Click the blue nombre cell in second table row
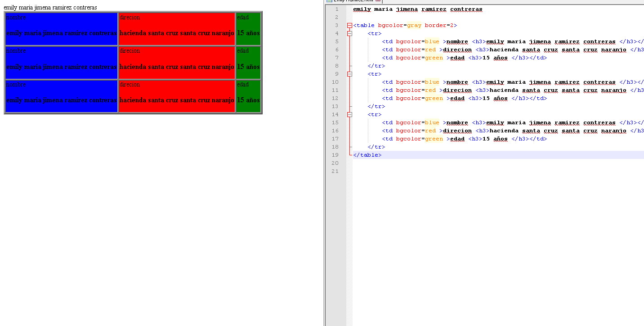The height and width of the screenshot is (326, 644). (x=62, y=62)
